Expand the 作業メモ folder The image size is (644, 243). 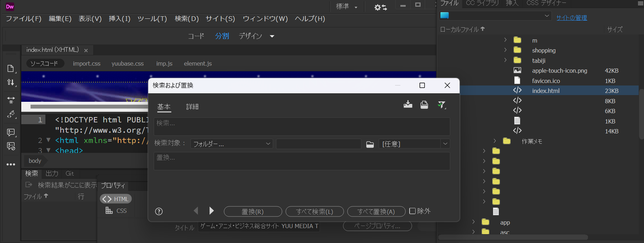click(x=495, y=141)
